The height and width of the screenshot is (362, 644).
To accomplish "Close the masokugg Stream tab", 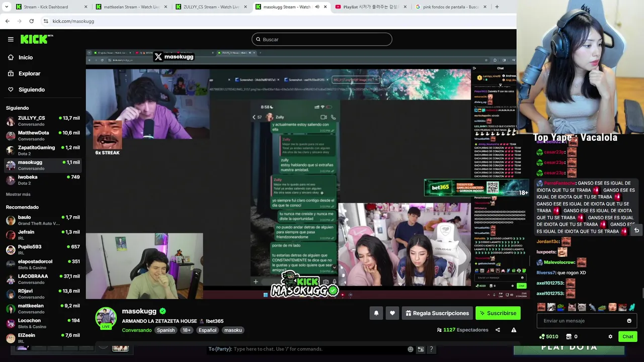I will point(326,7).
